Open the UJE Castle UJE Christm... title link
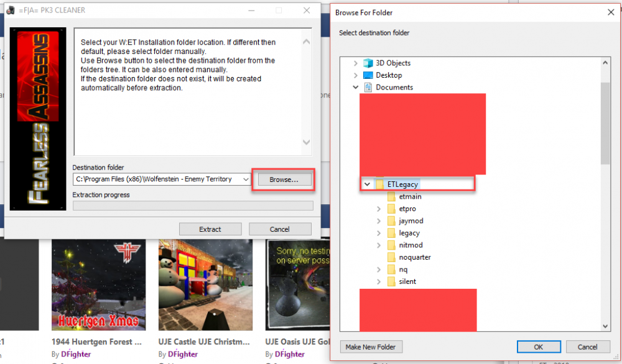 [x=204, y=342]
